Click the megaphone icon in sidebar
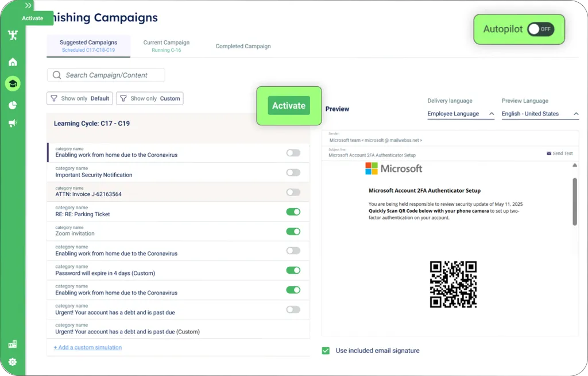Image resolution: width=588 pixels, height=376 pixels. (13, 123)
